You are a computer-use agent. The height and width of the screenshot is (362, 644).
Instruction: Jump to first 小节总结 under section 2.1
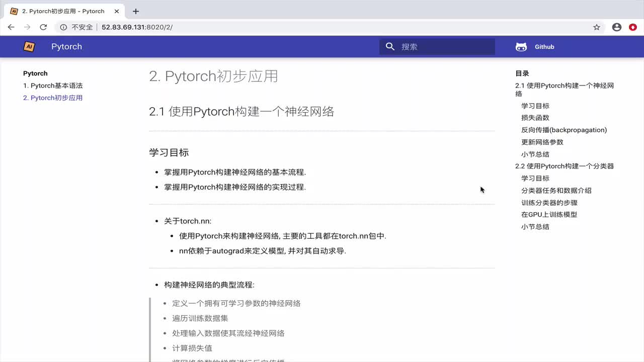pos(535,154)
